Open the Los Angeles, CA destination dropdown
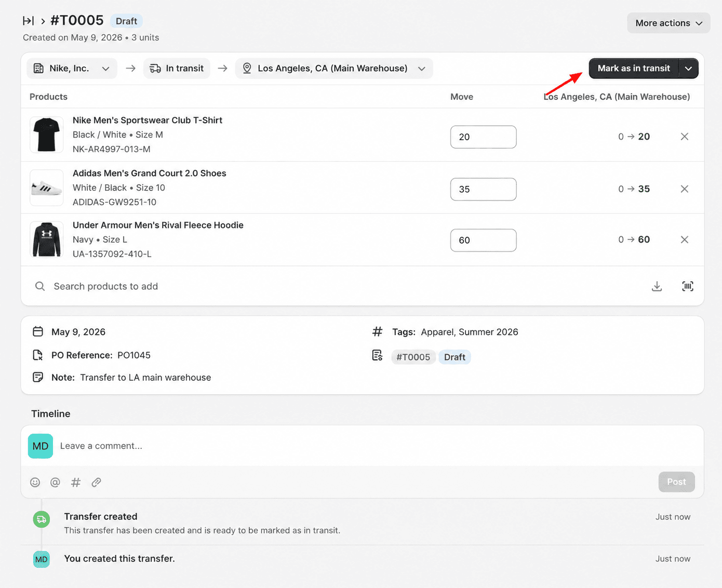This screenshot has width=722, height=588. point(334,68)
